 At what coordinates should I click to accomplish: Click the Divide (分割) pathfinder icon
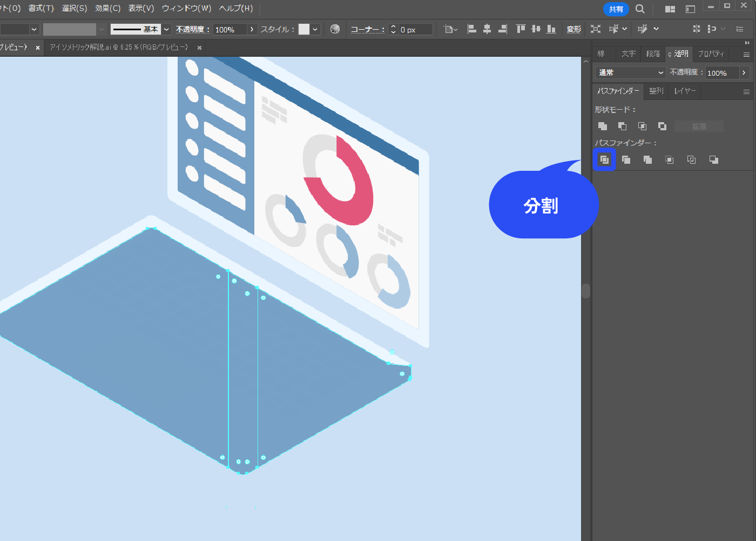tap(604, 159)
